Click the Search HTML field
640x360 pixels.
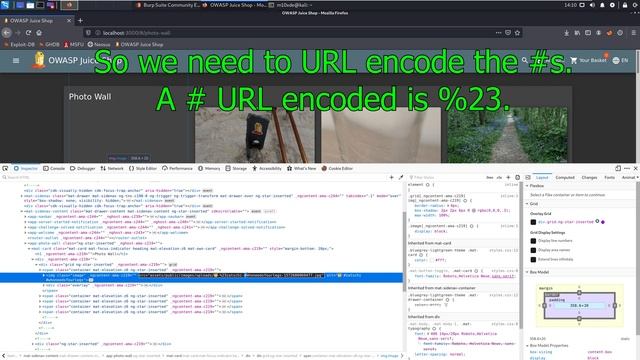[x=194, y=178]
